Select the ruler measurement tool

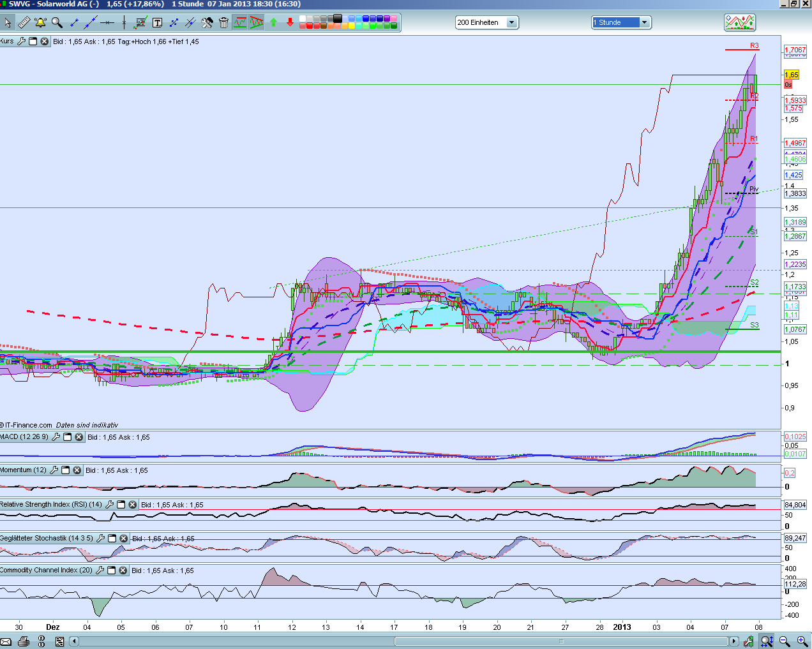pos(24,22)
